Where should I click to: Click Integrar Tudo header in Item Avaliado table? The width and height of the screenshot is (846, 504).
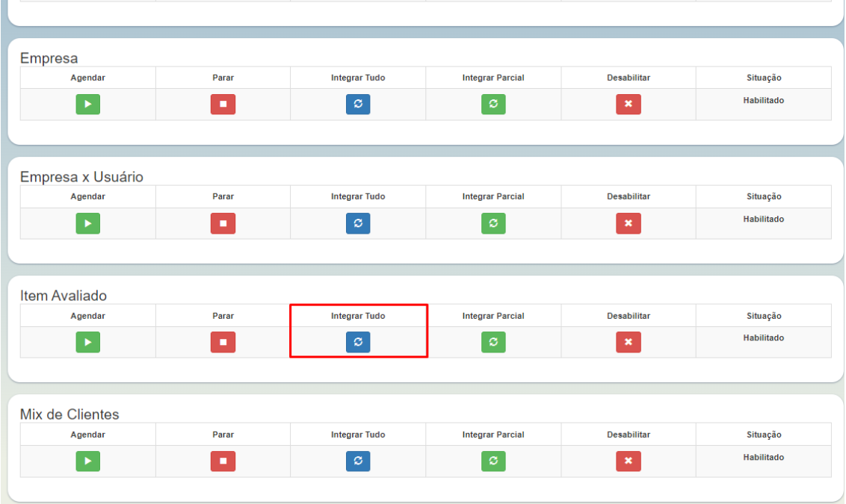(x=358, y=316)
